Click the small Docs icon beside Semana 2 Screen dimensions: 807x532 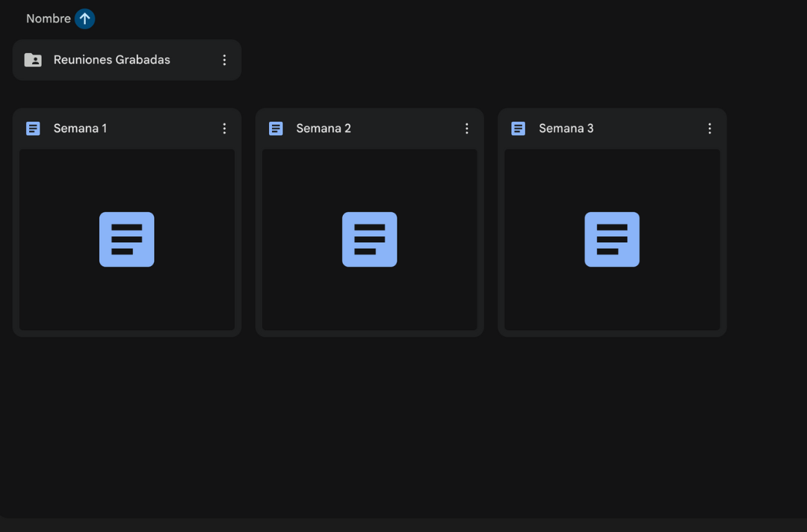[x=276, y=129]
